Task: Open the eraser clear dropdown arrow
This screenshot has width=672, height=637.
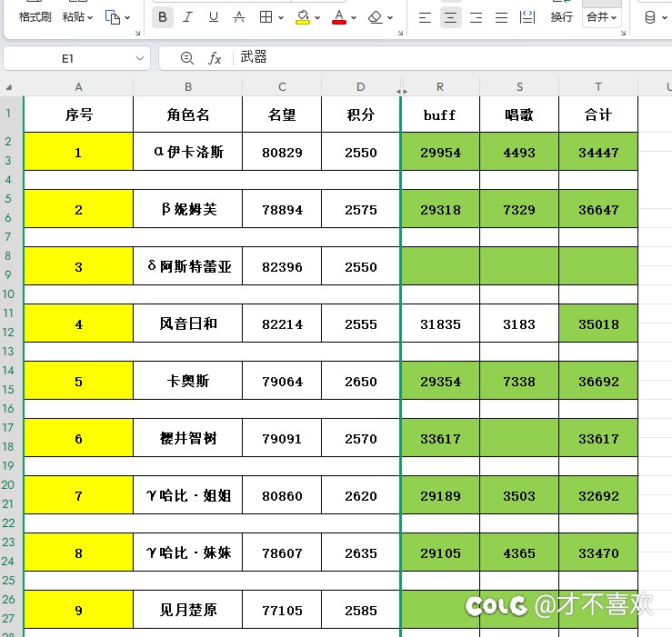Action: (x=390, y=17)
